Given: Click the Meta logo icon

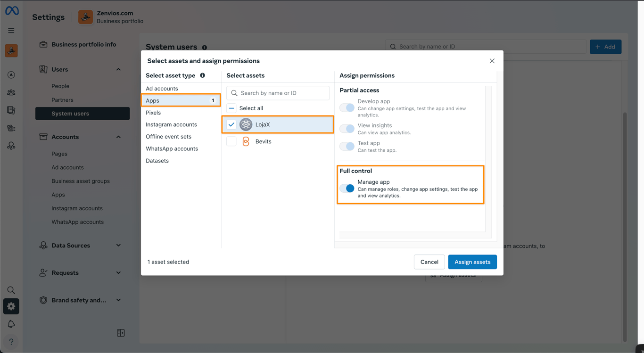Looking at the screenshot, I should point(12,10).
